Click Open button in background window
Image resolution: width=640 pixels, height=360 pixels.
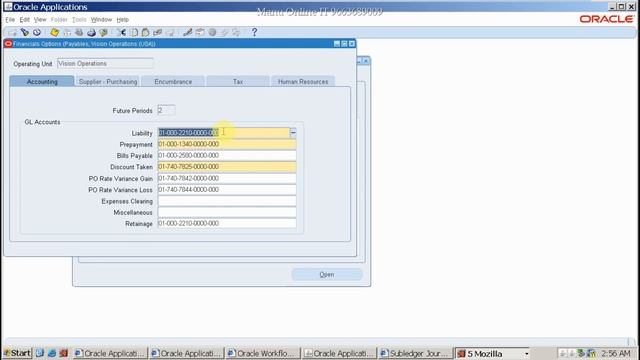(327, 275)
